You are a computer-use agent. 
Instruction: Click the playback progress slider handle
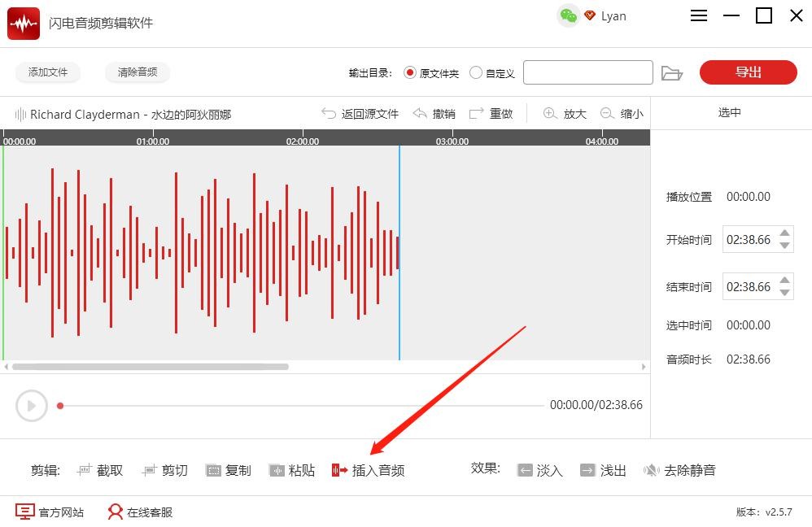(x=60, y=405)
